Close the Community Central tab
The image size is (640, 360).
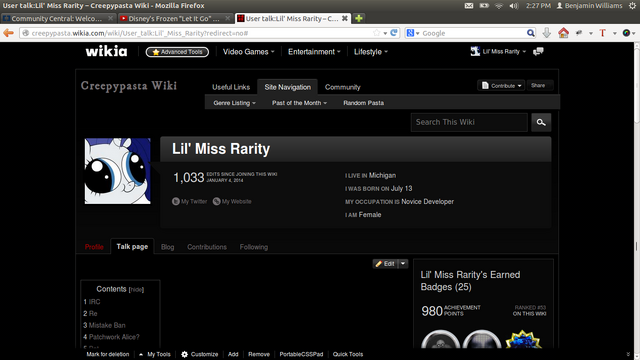[x=110, y=18]
